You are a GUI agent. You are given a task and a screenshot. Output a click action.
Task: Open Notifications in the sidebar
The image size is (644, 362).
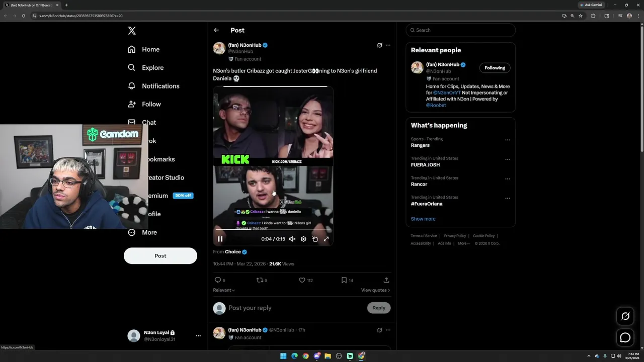153,86
